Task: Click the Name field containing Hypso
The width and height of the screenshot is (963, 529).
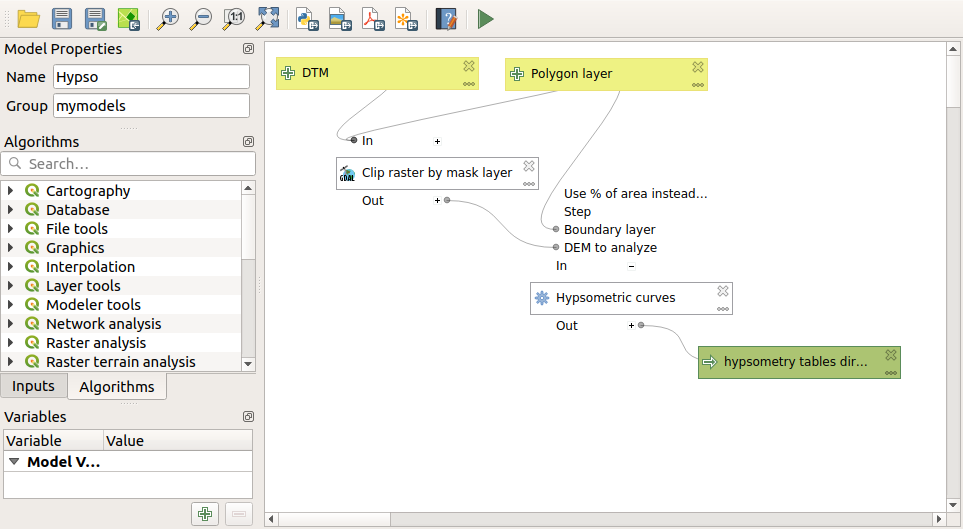Action: click(x=151, y=77)
